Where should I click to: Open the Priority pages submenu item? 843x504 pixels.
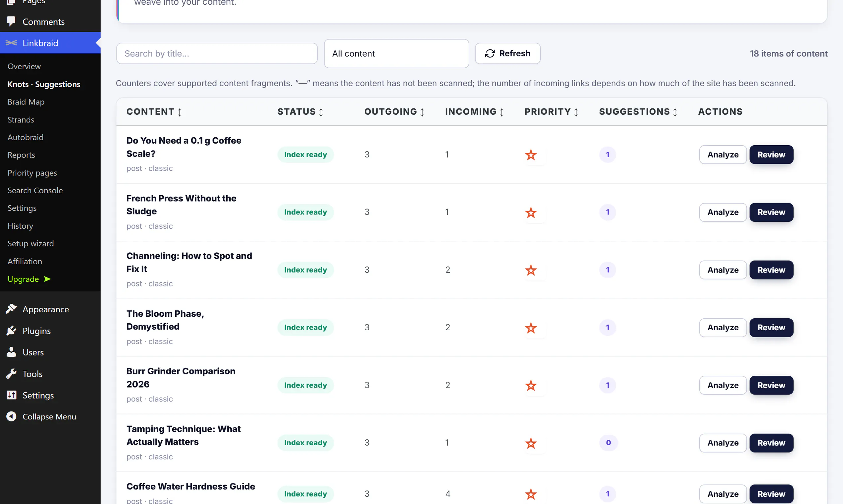pyautogui.click(x=32, y=173)
